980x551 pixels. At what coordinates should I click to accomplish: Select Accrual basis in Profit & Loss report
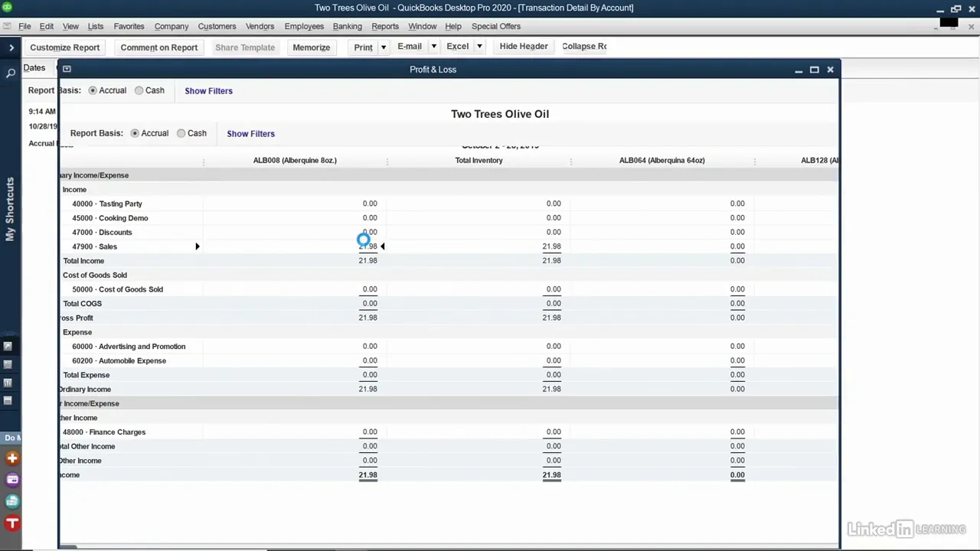[x=135, y=133]
